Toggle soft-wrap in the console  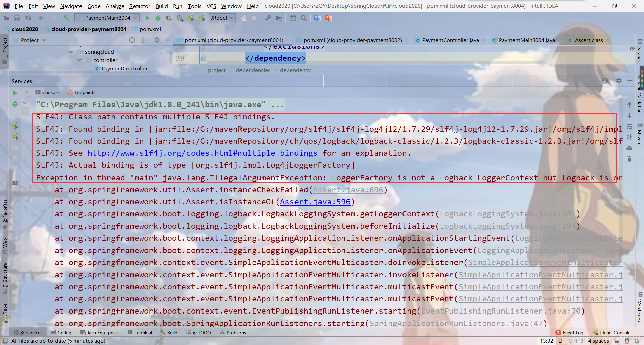click(x=629, y=127)
